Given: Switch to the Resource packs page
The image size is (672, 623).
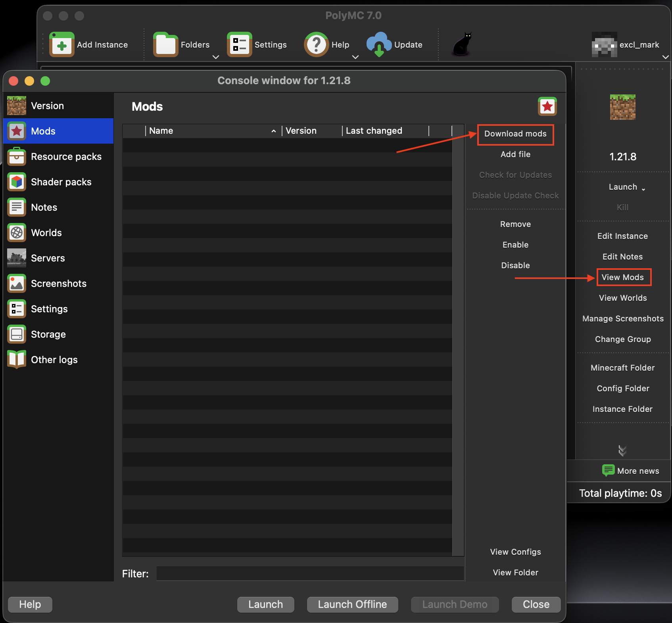Looking at the screenshot, I should [x=66, y=157].
